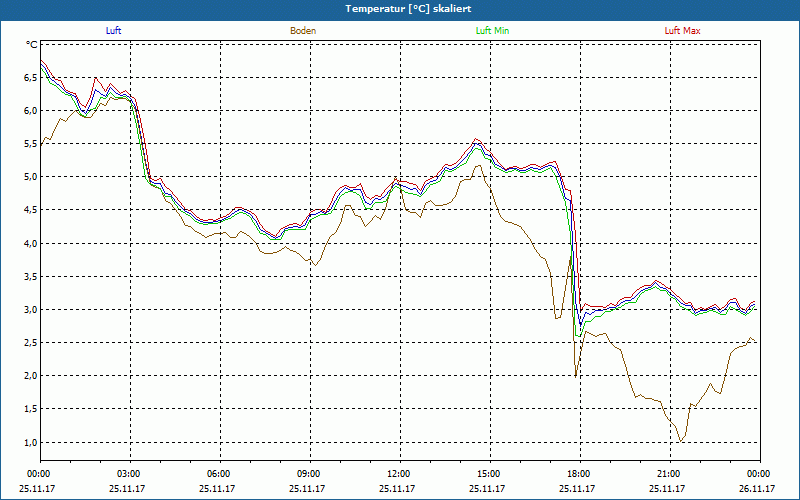This screenshot has width=800, height=500.
Task: Click the 09:00 time label on x-axis
Action: [x=308, y=474]
